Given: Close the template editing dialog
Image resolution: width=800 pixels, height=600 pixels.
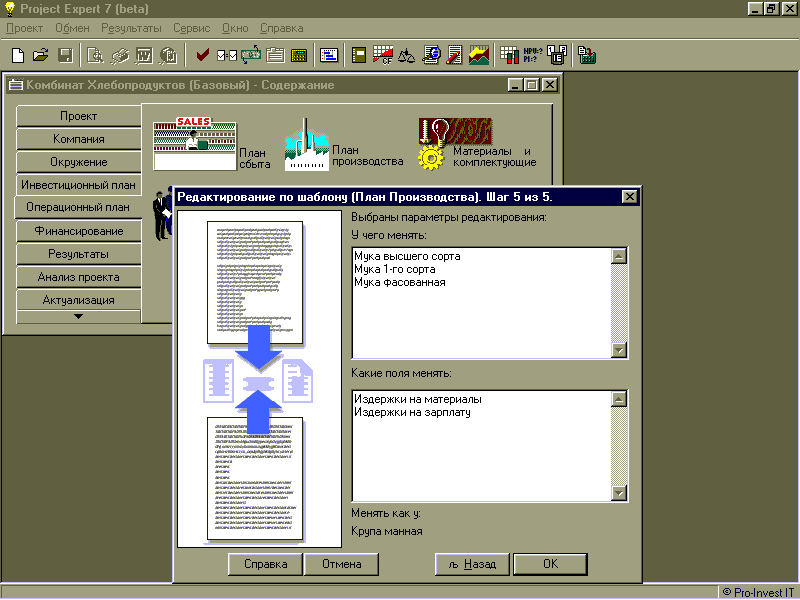Looking at the screenshot, I should click(x=630, y=196).
